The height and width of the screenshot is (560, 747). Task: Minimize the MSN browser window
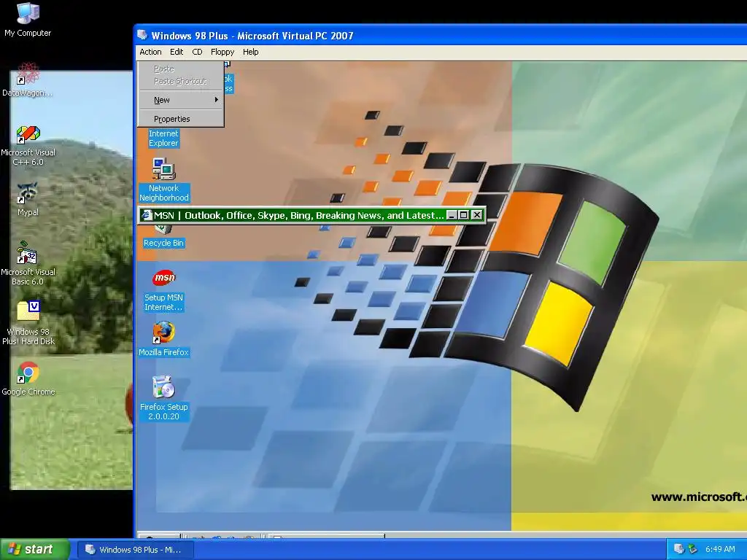point(452,215)
